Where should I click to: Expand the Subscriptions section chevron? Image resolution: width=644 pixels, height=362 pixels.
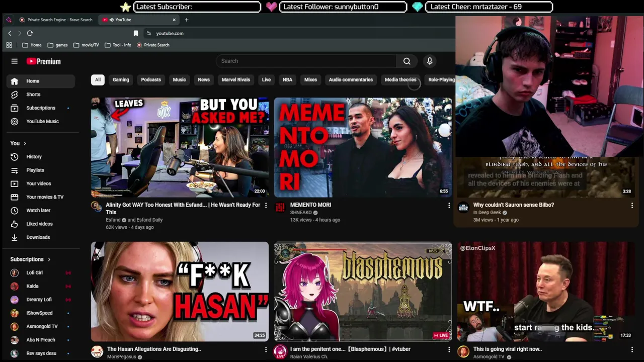(x=49, y=259)
